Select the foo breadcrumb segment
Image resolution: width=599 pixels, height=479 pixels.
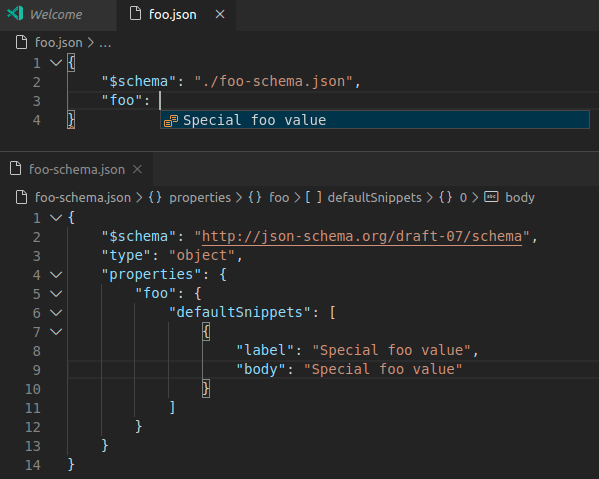coord(279,197)
